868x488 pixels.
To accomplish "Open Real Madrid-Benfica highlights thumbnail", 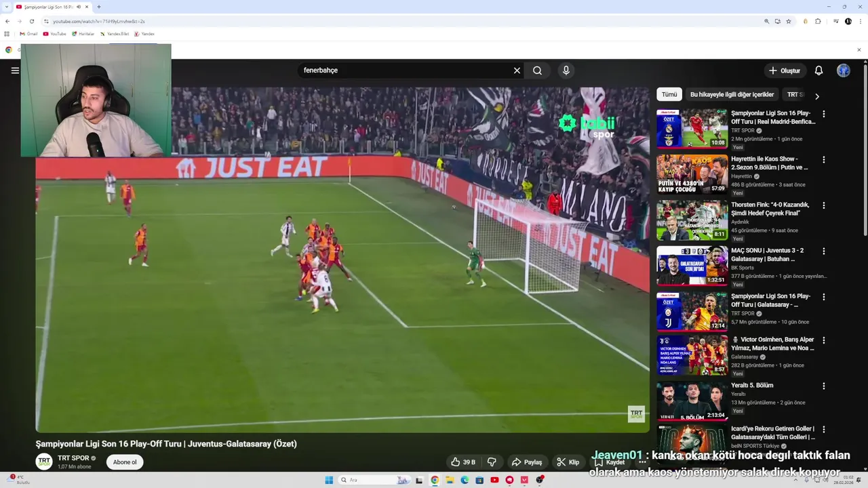I will (x=692, y=128).
